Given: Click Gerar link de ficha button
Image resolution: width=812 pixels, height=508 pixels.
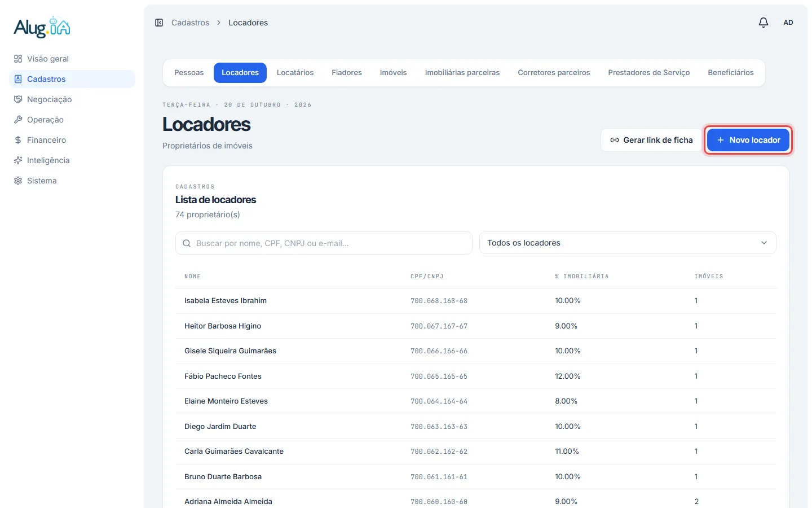Looking at the screenshot, I should [x=651, y=140].
